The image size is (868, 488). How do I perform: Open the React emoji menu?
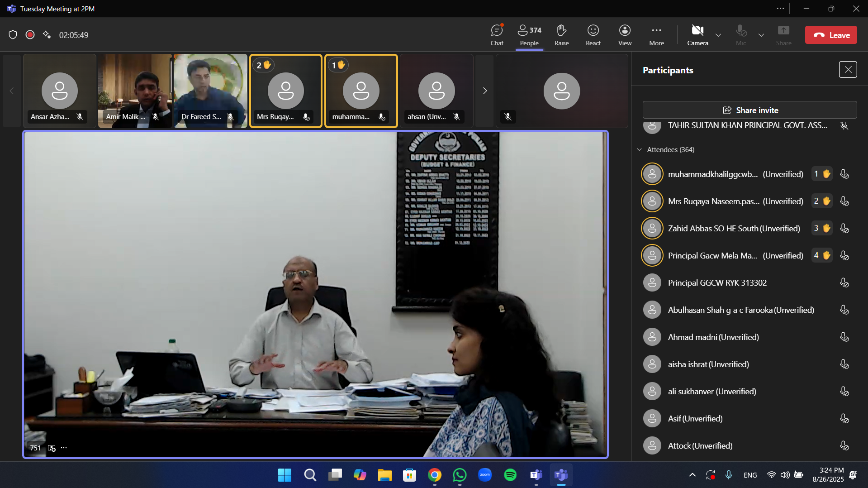tap(593, 35)
